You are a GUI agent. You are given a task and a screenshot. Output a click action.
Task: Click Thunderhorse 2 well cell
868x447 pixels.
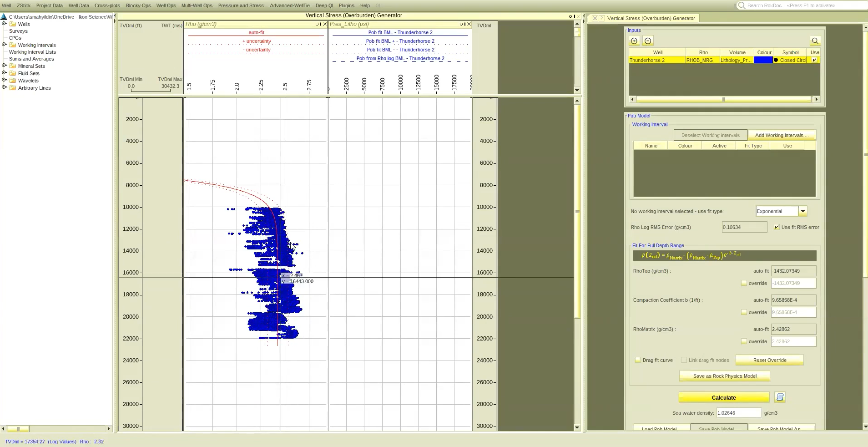[x=657, y=60]
